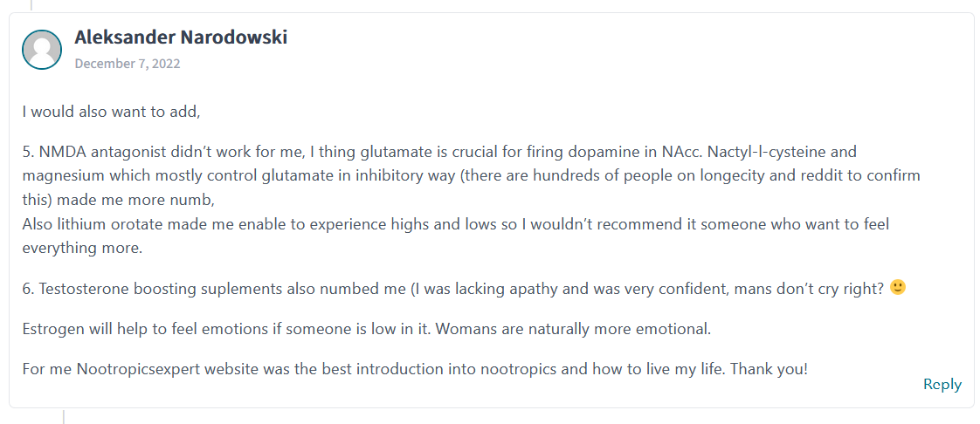
Task: Click the Reply link under the comment
Action: pyautogui.click(x=942, y=385)
